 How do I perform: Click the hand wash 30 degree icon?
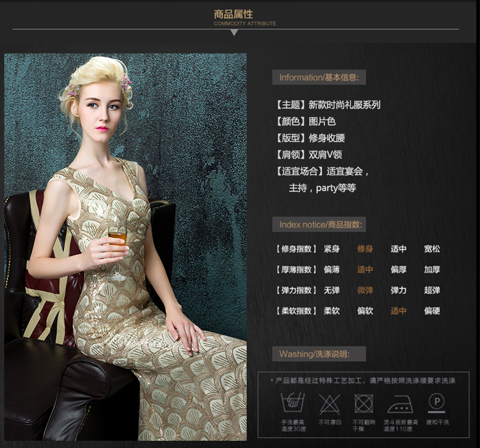tap(292, 402)
